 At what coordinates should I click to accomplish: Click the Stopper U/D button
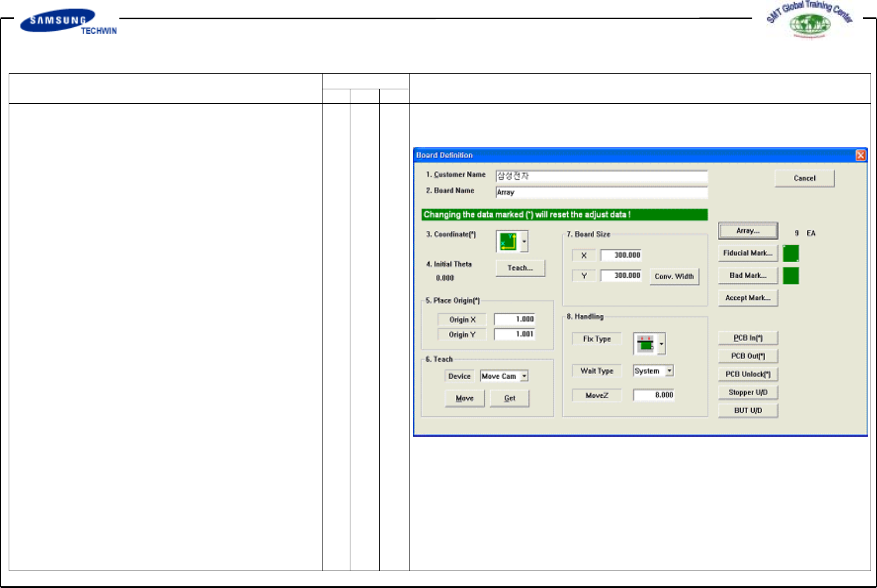[748, 393]
